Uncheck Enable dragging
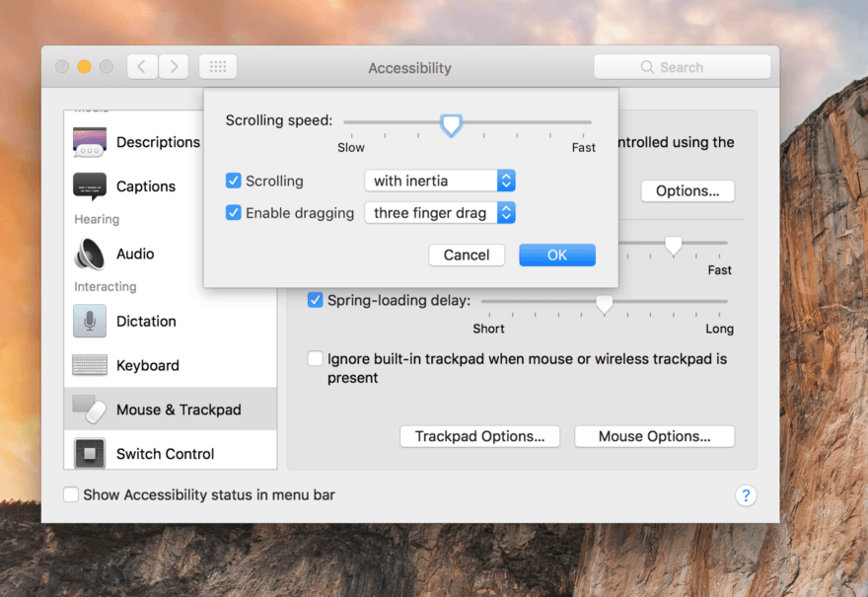 pos(234,212)
